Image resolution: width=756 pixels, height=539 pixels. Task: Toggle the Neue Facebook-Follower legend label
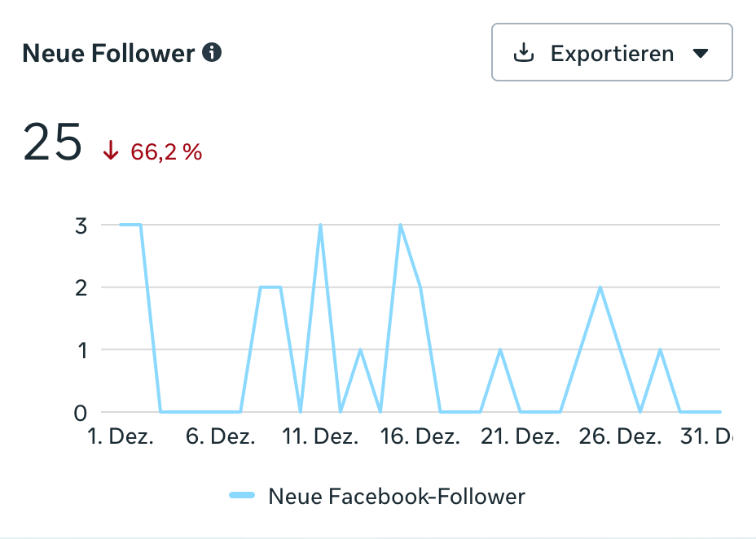pyautogui.click(x=397, y=496)
